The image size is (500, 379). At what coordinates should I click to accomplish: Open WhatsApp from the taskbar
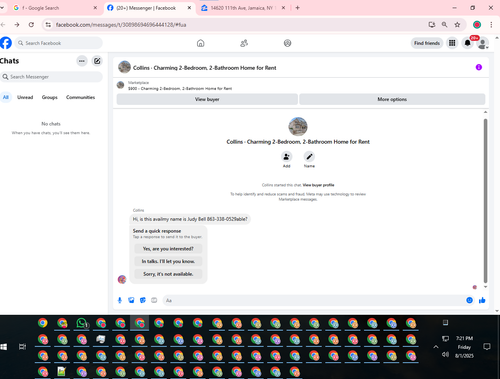coord(82,323)
